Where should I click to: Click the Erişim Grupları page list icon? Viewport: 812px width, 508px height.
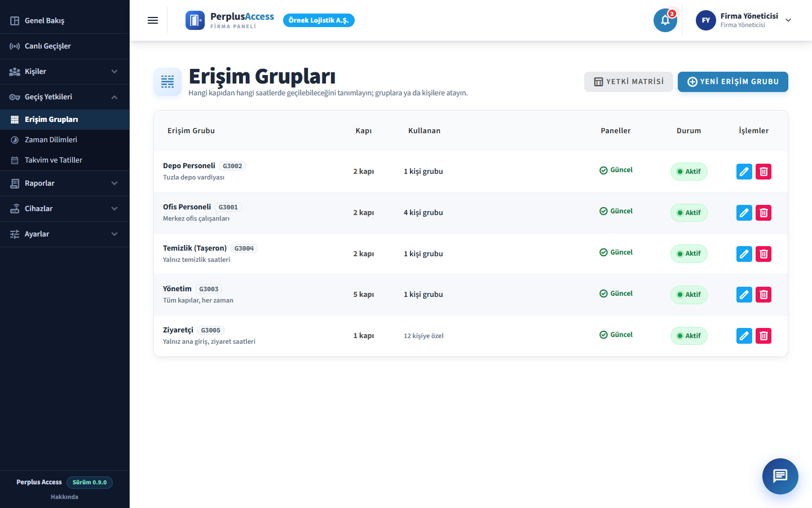coord(167,82)
